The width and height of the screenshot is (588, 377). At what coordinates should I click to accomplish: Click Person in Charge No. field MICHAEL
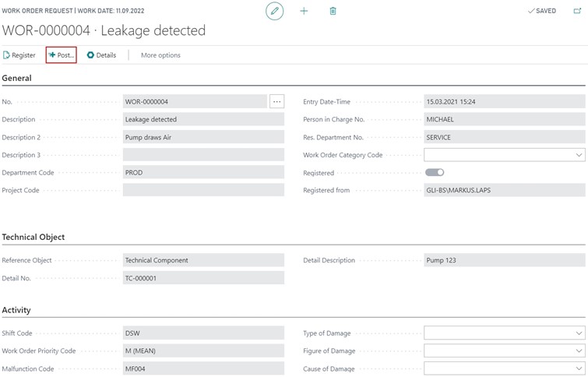pos(505,119)
